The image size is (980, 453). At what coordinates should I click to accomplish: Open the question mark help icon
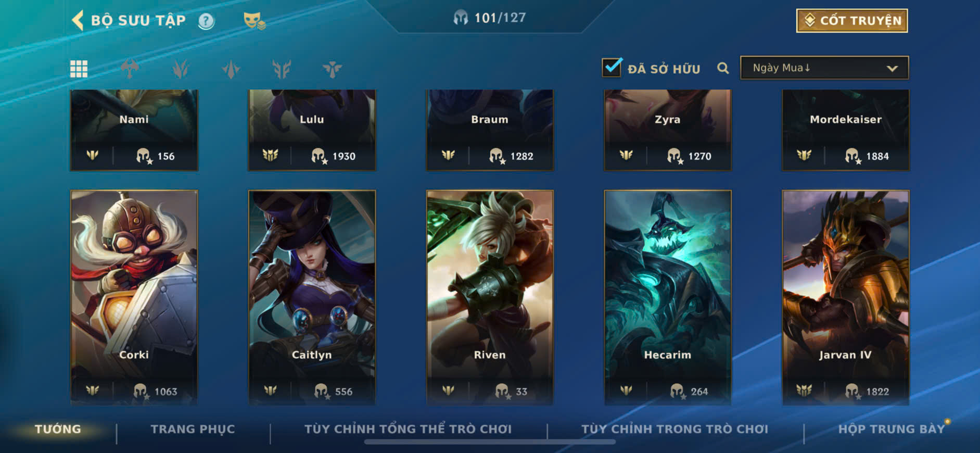point(206,21)
